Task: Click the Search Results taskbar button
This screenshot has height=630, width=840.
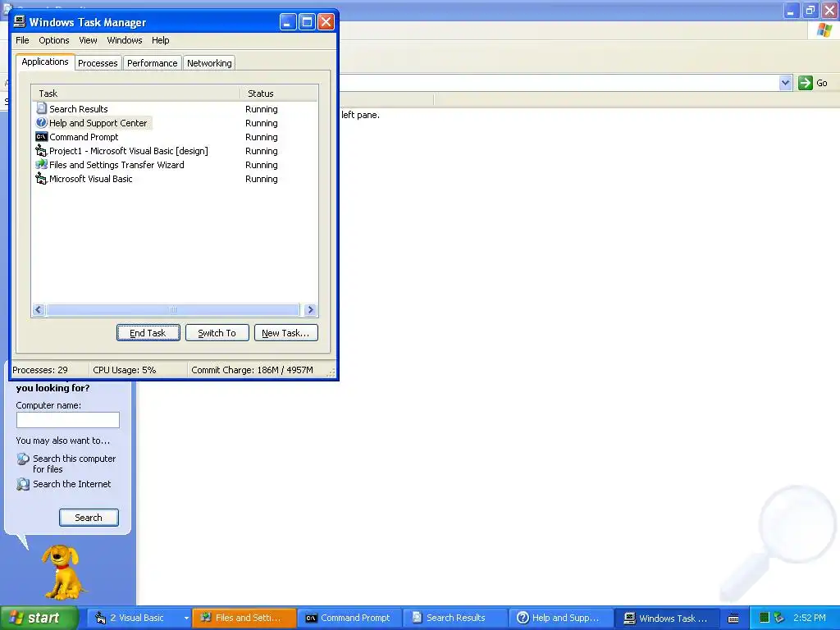Action: (454, 618)
